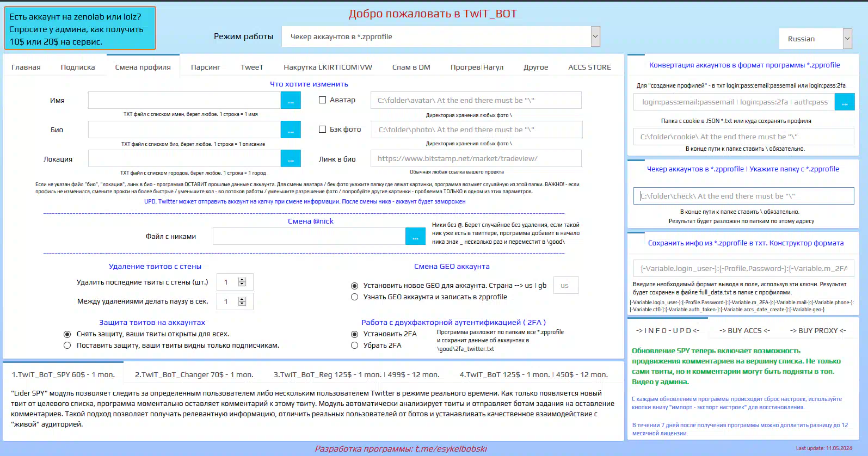Click browse button for accounts conversion file
The image size is (868, 456).
coord(845,102)
